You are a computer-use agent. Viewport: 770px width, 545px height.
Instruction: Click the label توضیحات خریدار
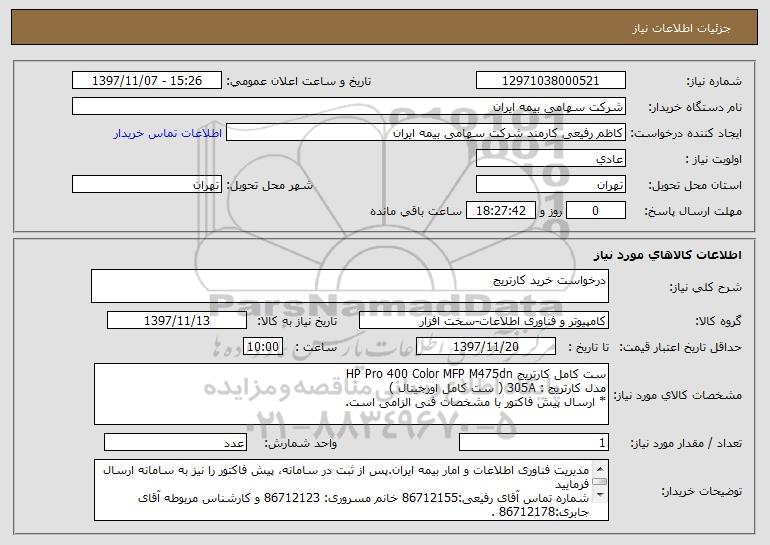pyautogui.click(x=701, y=491)
